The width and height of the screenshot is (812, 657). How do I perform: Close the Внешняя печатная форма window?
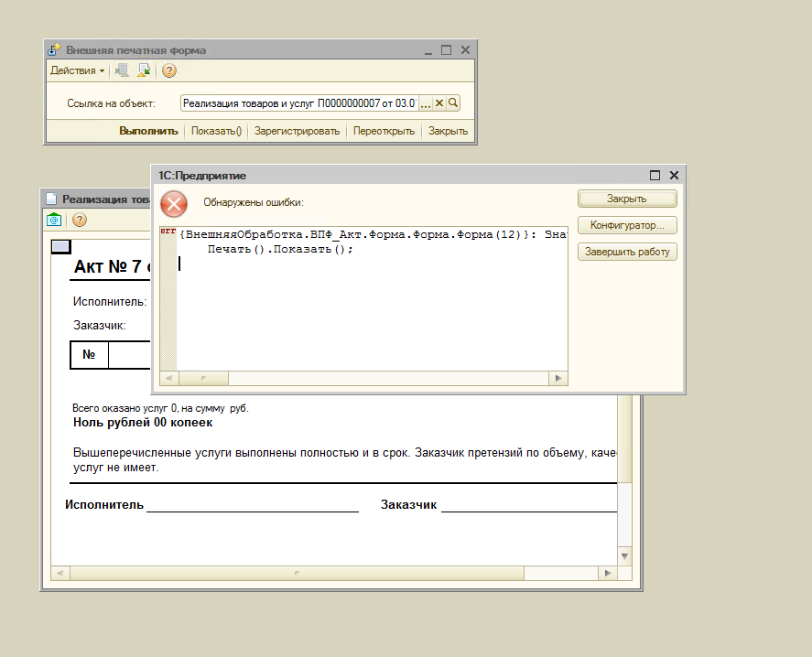466,50
